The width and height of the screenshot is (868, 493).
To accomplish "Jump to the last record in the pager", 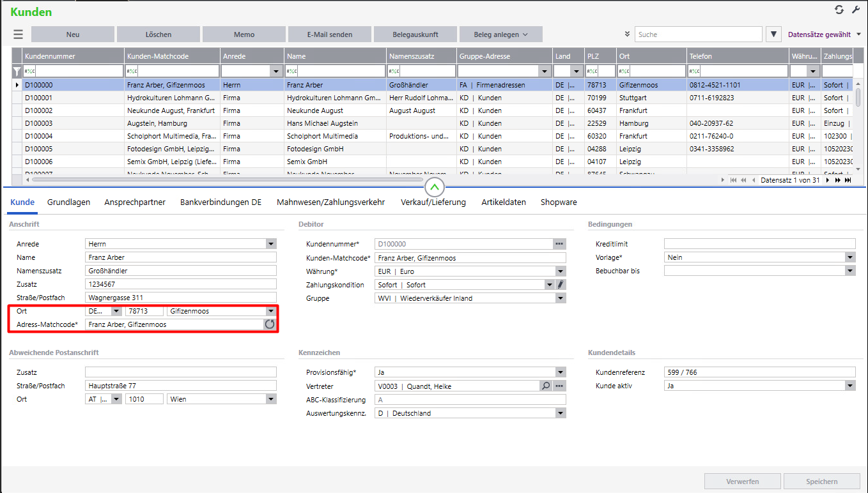I will click(x=848, y=180).
